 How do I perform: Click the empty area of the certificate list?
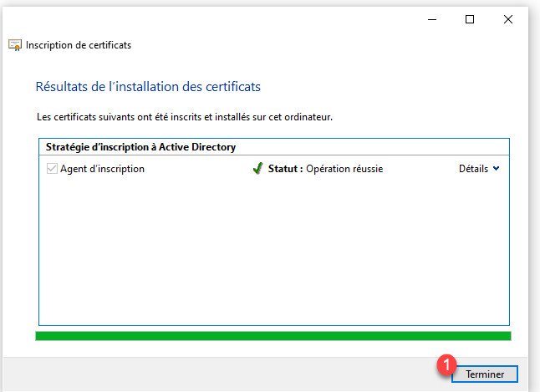pyautogui.click(x=273, y=251)
